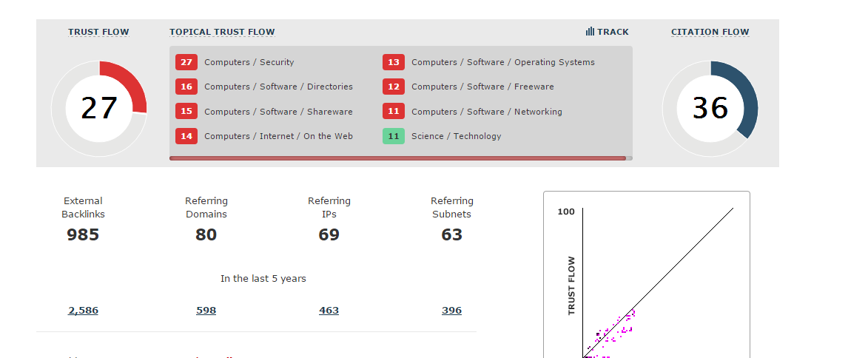Click the red 15 Software / Shareware badge

point(186,111)
